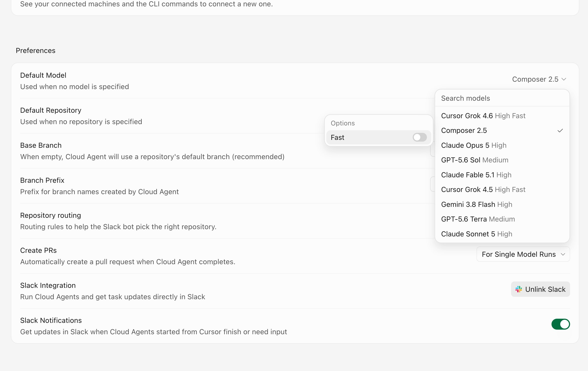Viewport: 588px width, 371px height.
Task: Pick GPT-5.6 Terra Medium model
Action: coord(502,219)
